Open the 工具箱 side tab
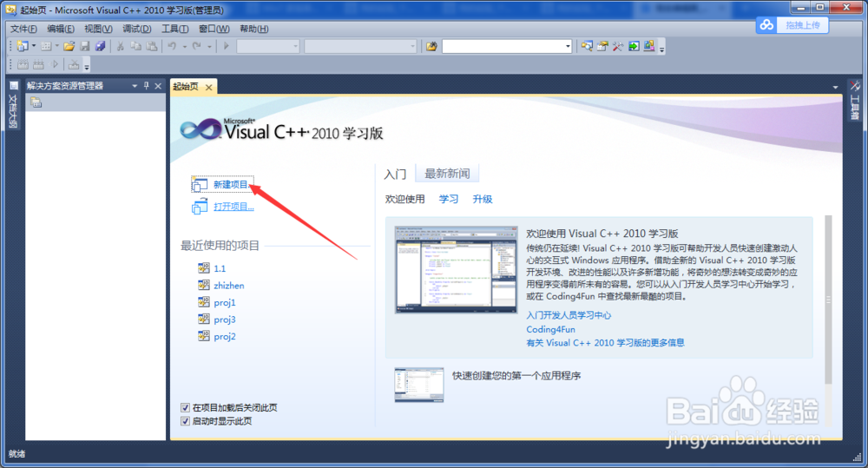The height and width of the screenshot is (468, 868). [855, 101]
